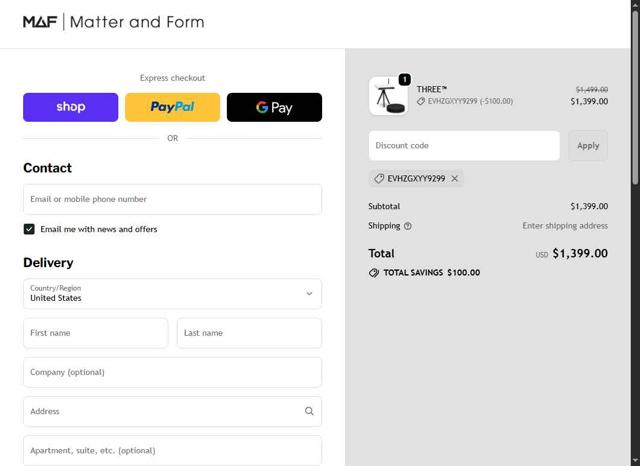Click the discount tag icon beside Total Savings
Viewport: 640px width, 466px height.
click(x=374, y=272)
